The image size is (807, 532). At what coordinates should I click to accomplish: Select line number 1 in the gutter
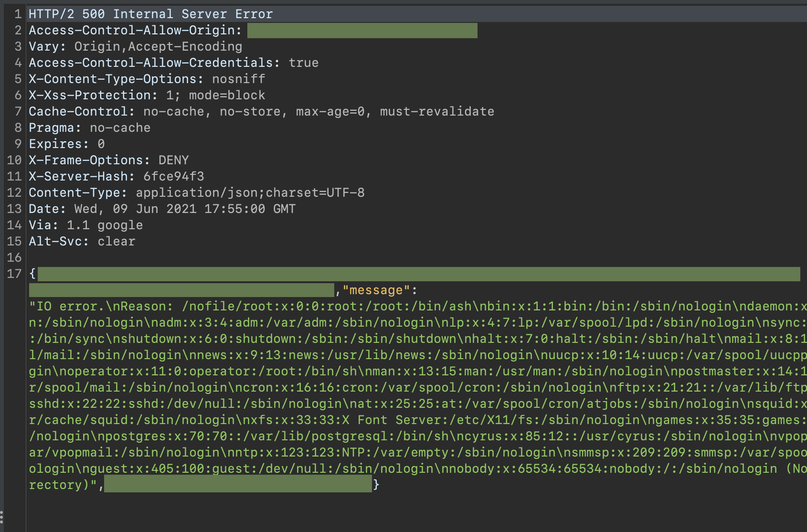pyautogui.click(x=18, y=14)
